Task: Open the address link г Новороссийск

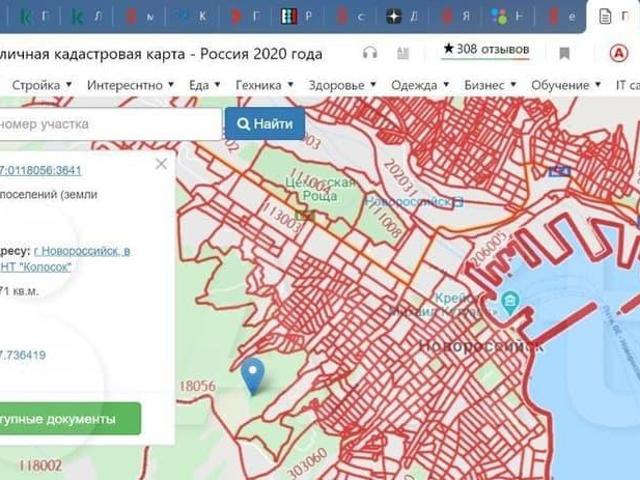Action: 82,251
